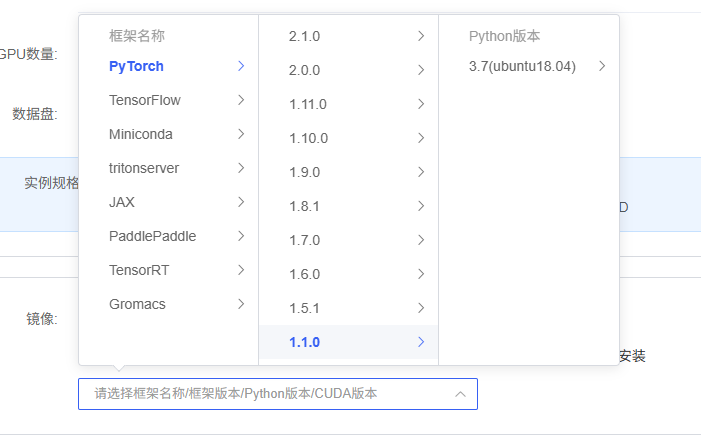Open the chevron beside version 1.6.0

[421, 274]
